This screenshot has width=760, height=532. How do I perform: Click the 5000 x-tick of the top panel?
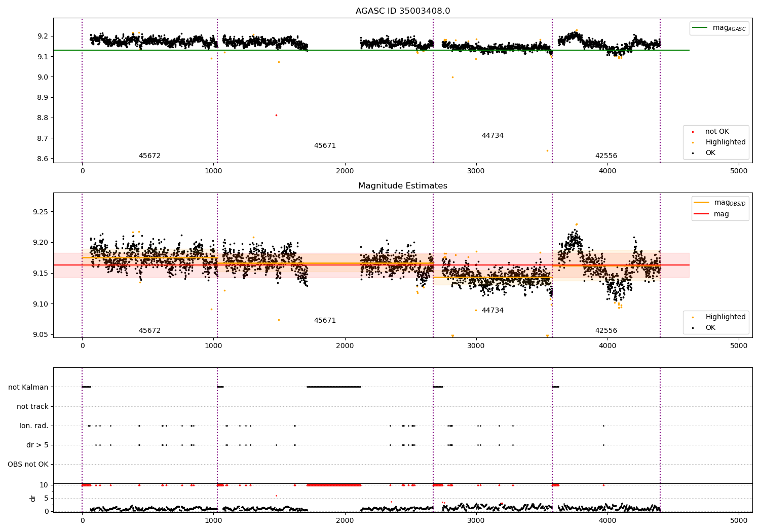(739, 171)
